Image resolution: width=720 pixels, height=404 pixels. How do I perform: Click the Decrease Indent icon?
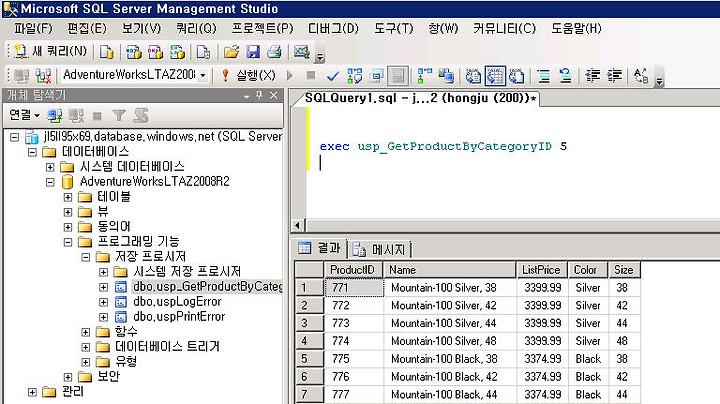coord(592,76)
